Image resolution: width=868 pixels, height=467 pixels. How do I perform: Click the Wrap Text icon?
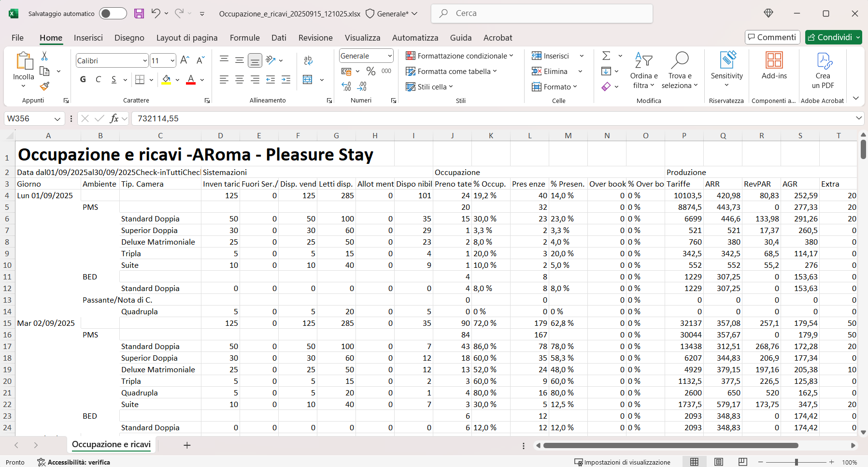pos(308,60)
